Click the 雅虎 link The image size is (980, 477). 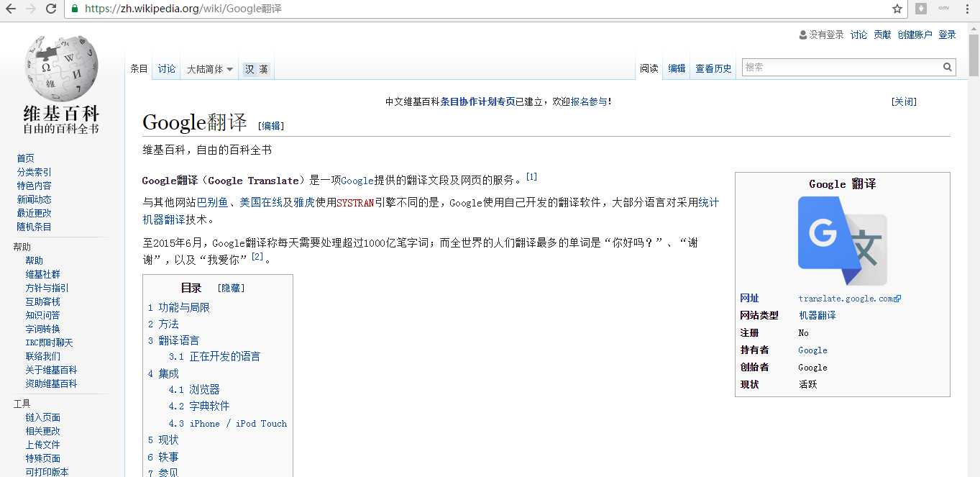pos(304,202)
